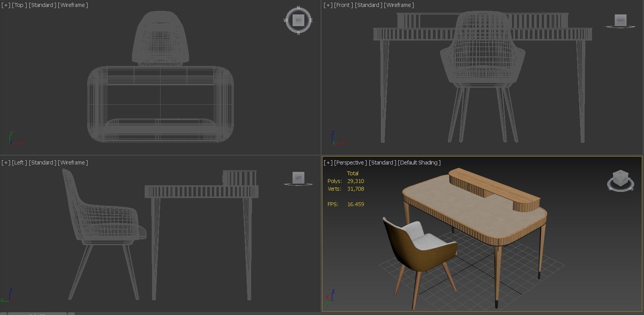Viewport: 644px width, 315px height.
Task: Open the [+] general menu in the Left viewport
Action: (x=6, y=163)
